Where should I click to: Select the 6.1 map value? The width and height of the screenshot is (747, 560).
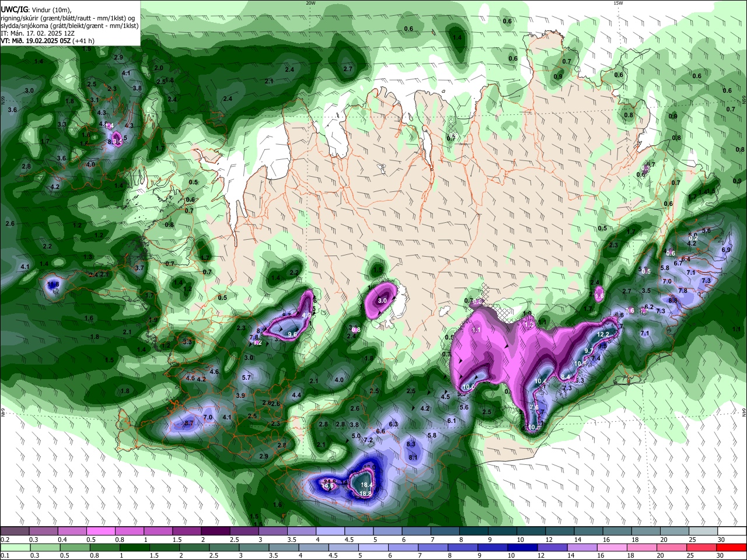(452, 421)
